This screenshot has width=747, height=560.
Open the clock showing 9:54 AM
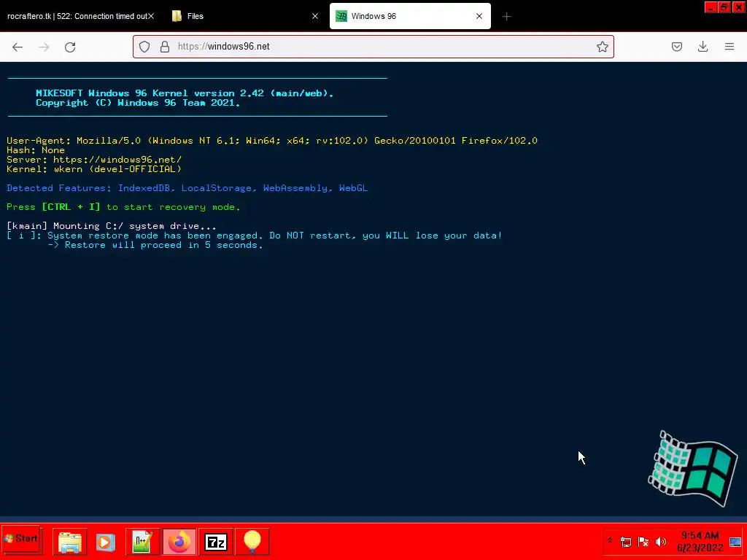point(700,542)
